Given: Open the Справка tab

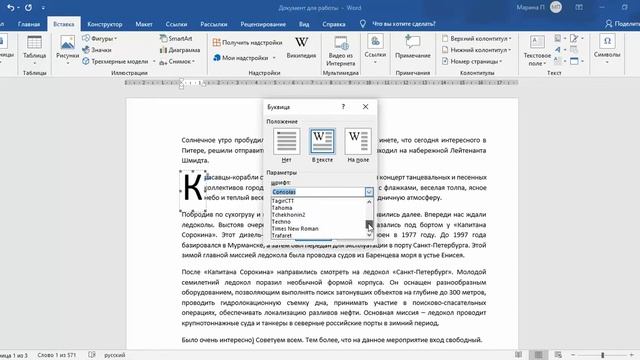Looking at the screenshot, I should pyautogui.click(x=334, y=24).
